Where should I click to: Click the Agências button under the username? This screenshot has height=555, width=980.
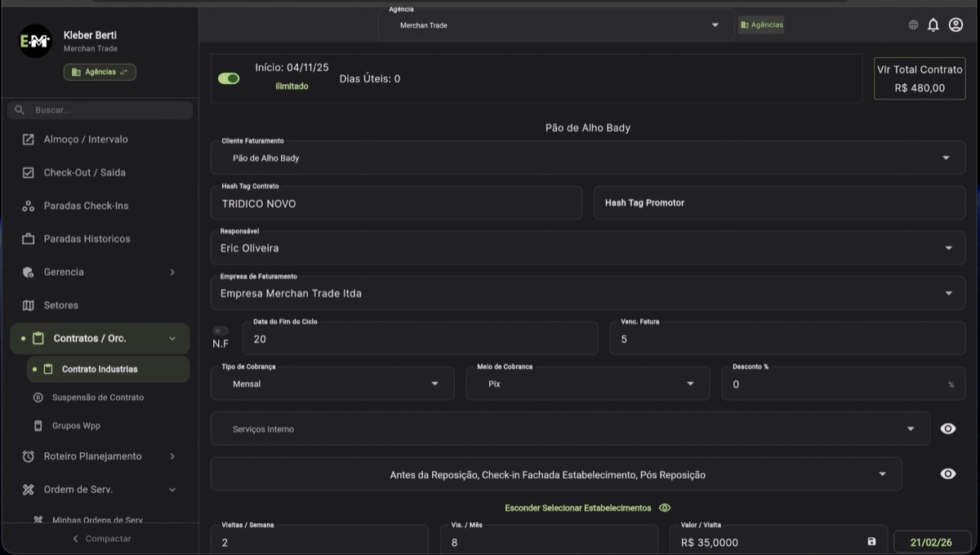point(100,72)
